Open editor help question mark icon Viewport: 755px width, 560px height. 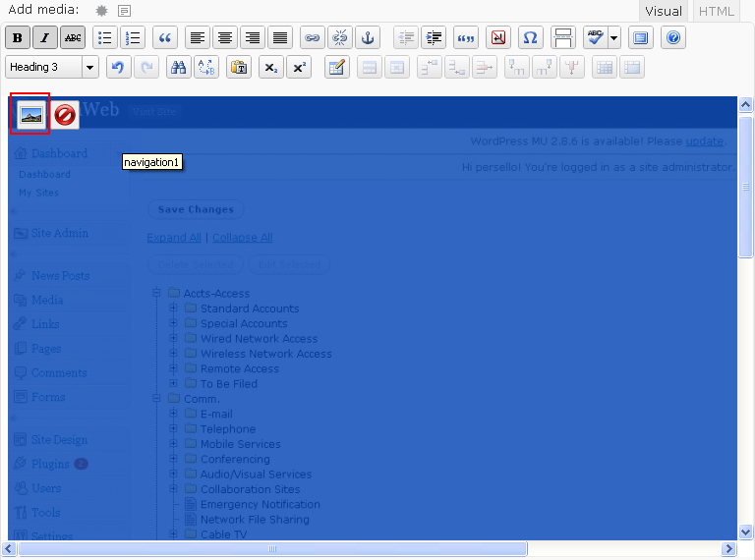click(673, 38)
